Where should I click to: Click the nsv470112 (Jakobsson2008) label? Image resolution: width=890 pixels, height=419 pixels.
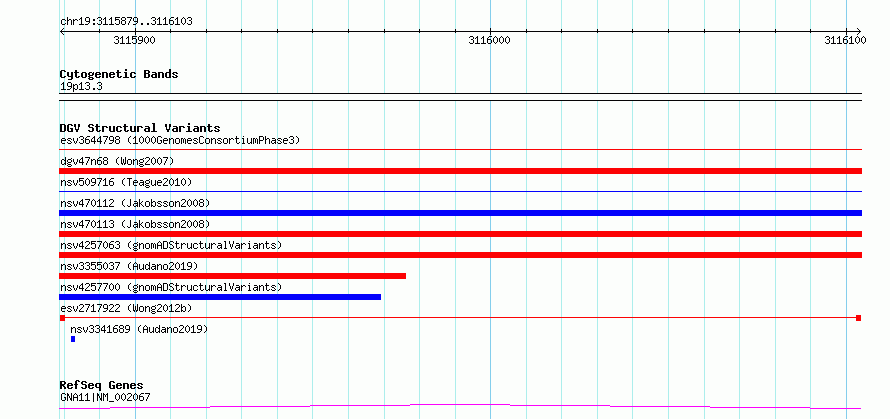pos(135,203)
